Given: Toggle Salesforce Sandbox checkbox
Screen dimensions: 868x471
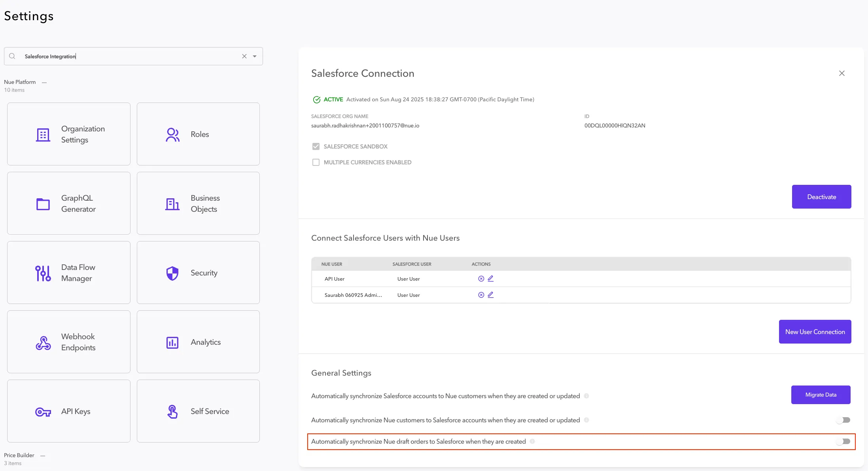Looking at the screenshot, I should coord(316,146).
